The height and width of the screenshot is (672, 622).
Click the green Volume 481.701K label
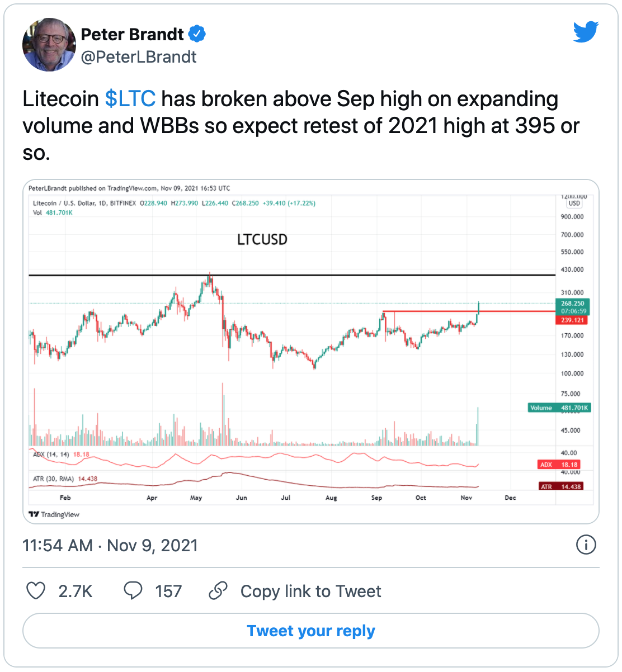pyautogui.click(x=559, y=408)
